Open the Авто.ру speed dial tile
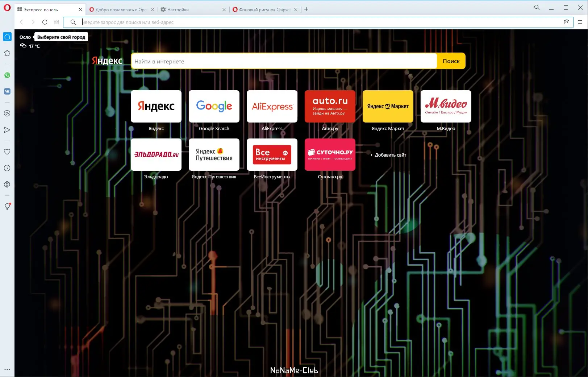This screenshot has width=588, height=377. (x=330, y=106)
